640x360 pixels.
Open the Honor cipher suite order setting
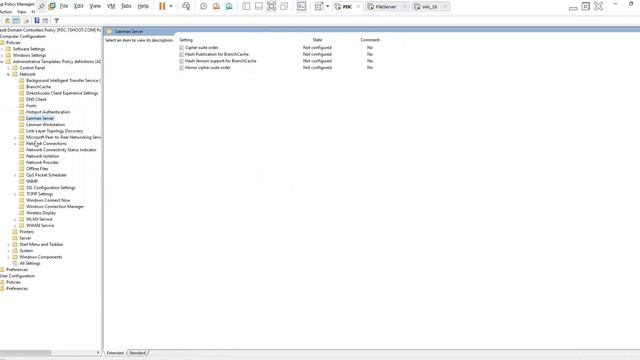point(208,68)
